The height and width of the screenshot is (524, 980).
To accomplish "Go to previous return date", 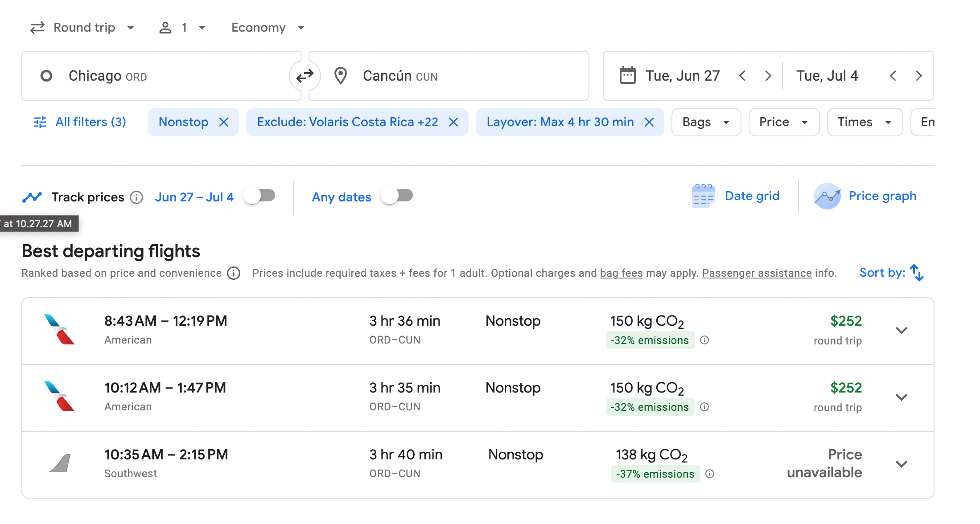I will 893,76.
